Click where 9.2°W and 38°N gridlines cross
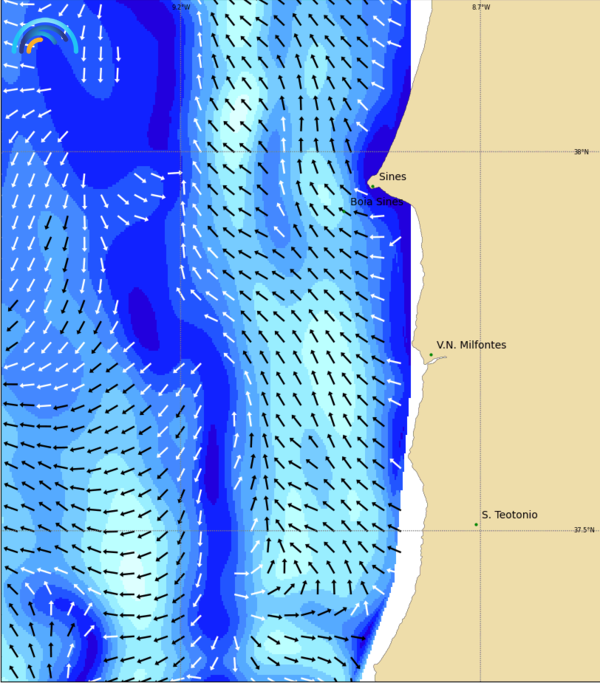600x683 pixels. (181, 151)
